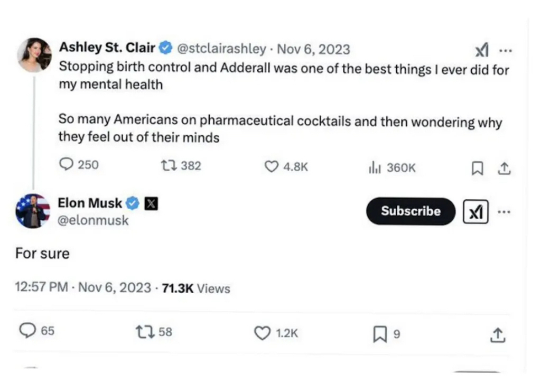This screenshot has height=392, width=541.
Task: View analytics for the 360K views post
Action: pos(374,168)
